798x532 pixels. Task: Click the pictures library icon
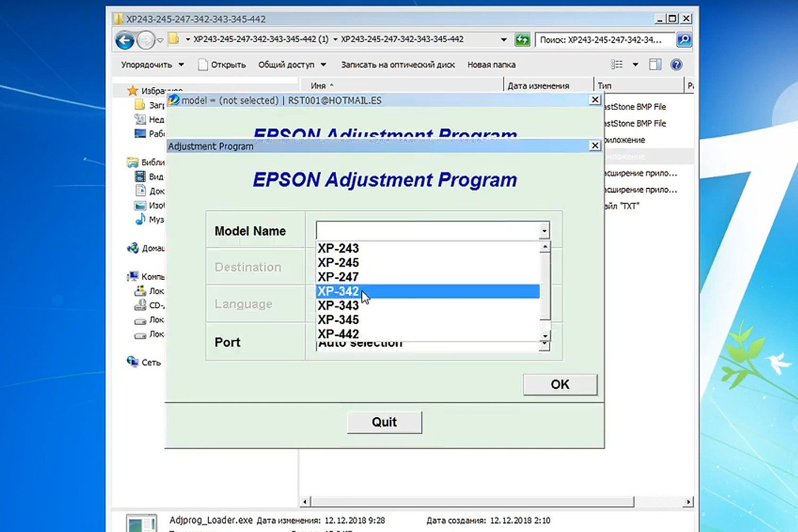(140, 205)
